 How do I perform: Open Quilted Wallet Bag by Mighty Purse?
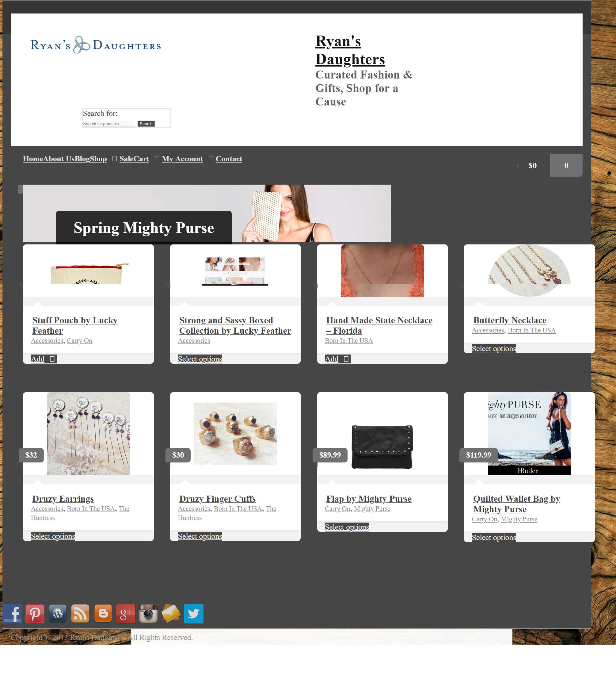517,504
